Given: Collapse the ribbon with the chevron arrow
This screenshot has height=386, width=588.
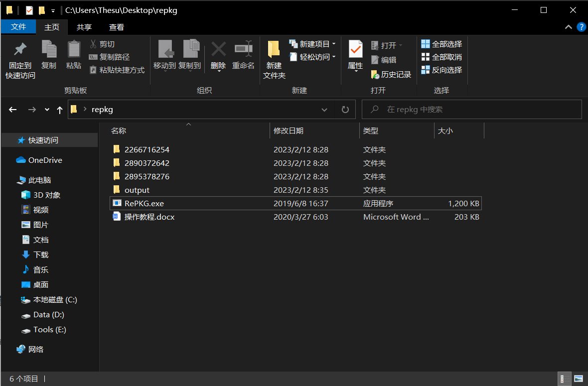Looking at the screenshot, I should (x=569, y=27).
